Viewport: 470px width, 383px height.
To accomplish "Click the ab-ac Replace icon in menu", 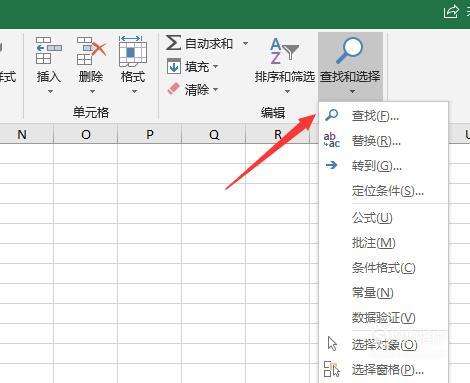I will point(332,140).
